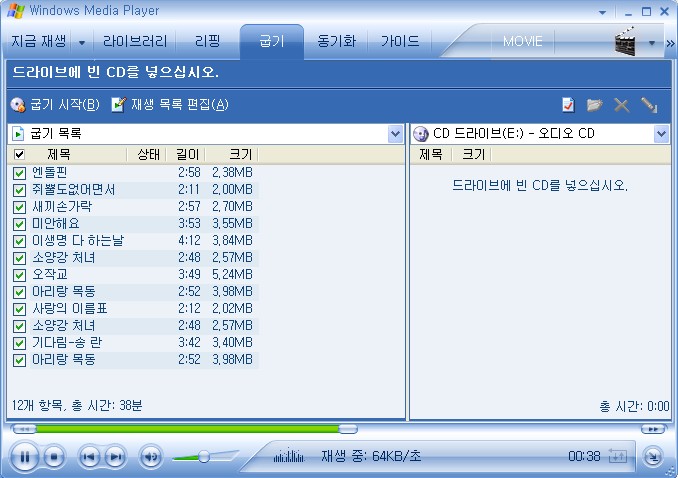Click the seek bar thumb handle
Image resolution: width=678 pixels, height=478 pixels.
[x=348, y=429]
